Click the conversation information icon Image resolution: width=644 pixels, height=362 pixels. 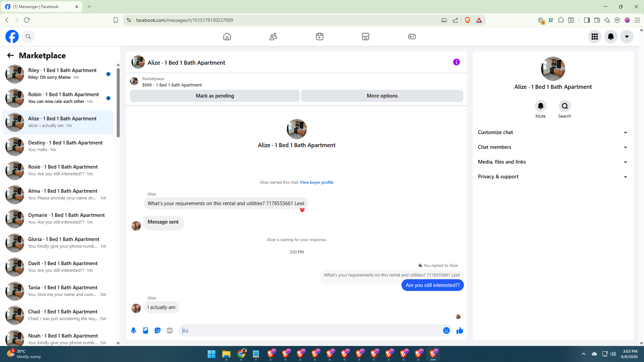(457, 62)
